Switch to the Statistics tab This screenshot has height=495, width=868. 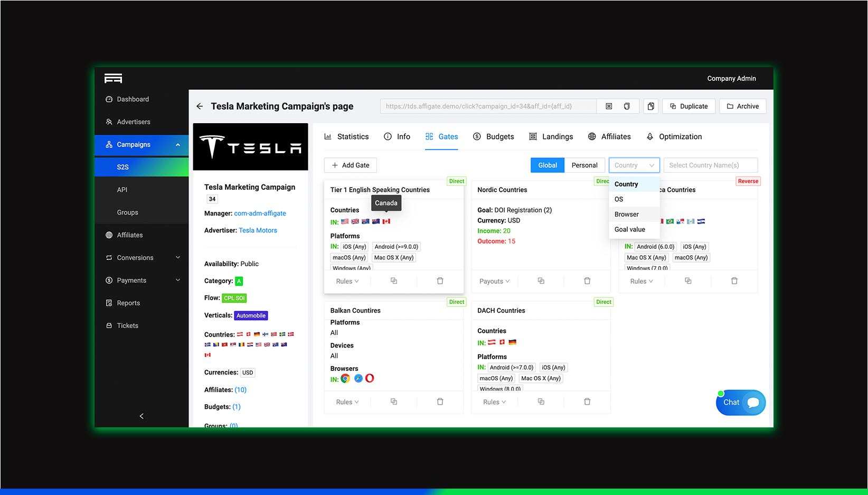(347, 136)
